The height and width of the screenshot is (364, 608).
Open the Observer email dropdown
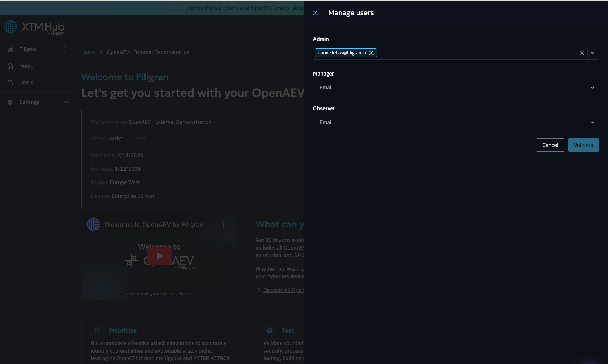pos(456,122)
